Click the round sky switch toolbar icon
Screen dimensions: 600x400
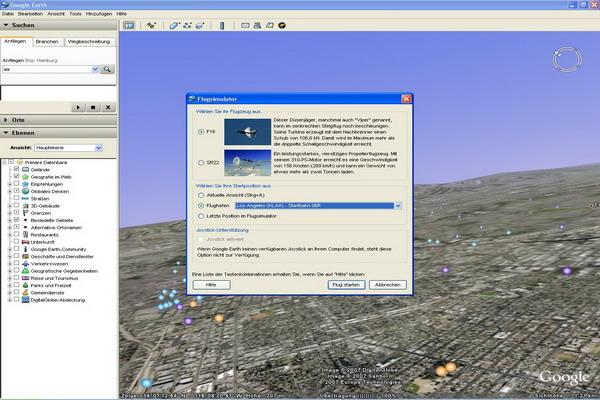click(x=282, y=26)
